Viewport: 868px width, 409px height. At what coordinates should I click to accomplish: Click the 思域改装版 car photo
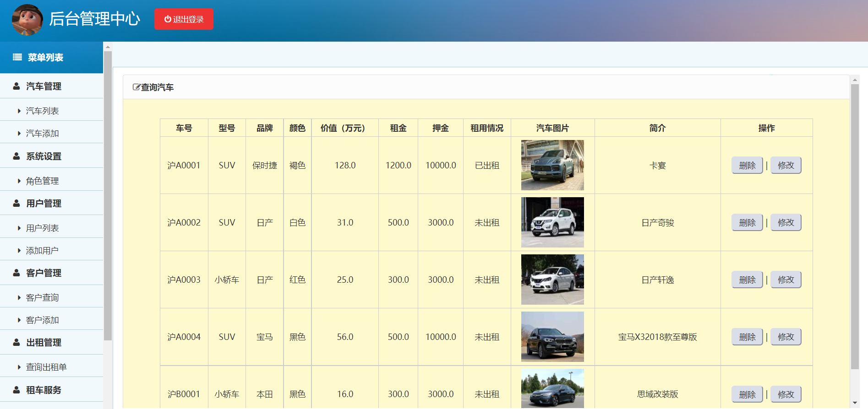click(552, 389)
